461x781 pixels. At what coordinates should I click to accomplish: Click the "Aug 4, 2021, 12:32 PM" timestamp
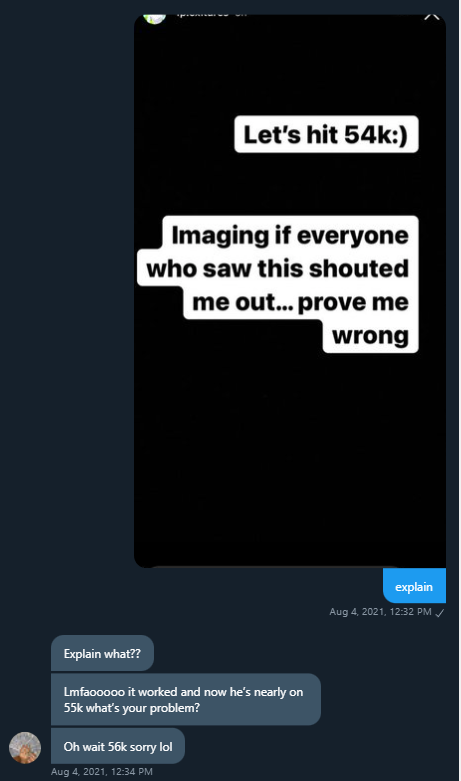pos(380,612)
